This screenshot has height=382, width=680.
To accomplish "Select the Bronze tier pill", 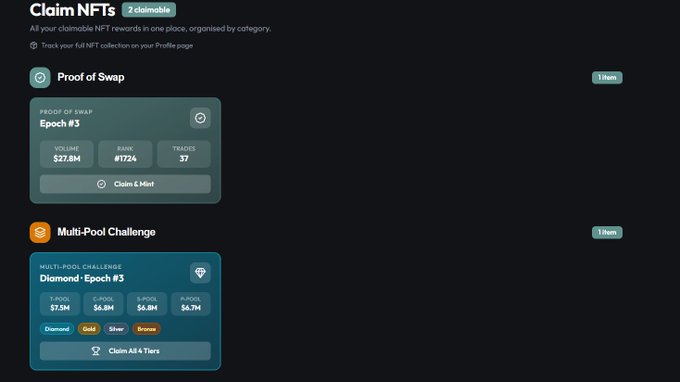I will point(147,329).
